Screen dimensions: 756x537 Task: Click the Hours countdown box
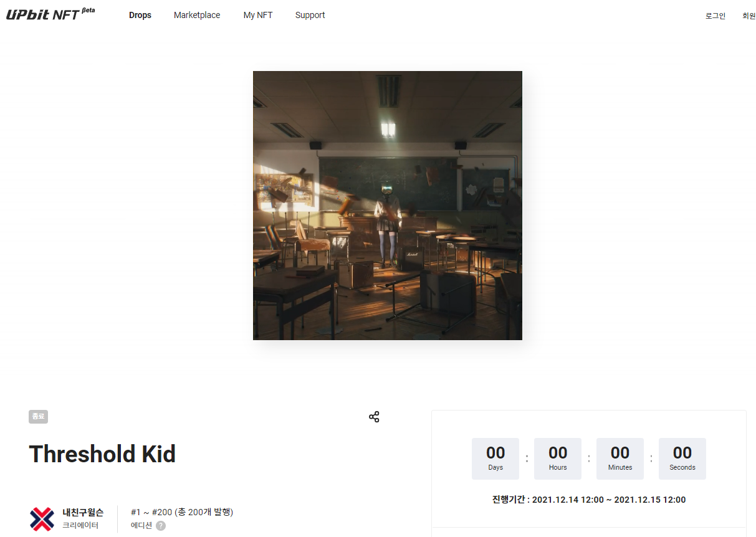click(558, 459)
